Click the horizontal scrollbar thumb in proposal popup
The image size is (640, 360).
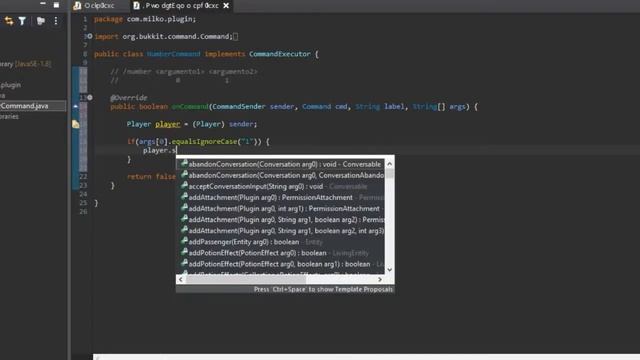tap(245, 280)
